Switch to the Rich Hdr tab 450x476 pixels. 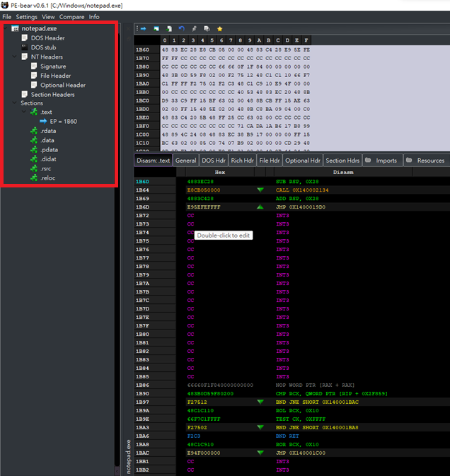pyautogui.click(x=242, y=161)
